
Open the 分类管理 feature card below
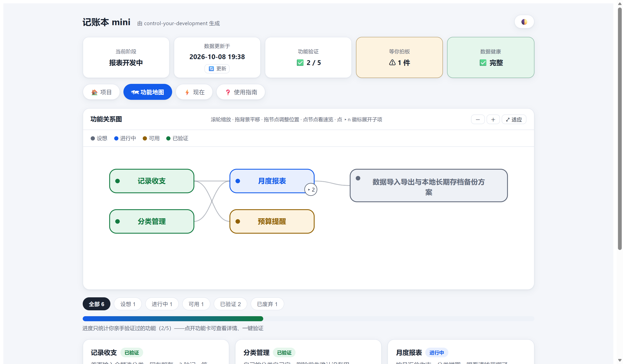[308, 352]
